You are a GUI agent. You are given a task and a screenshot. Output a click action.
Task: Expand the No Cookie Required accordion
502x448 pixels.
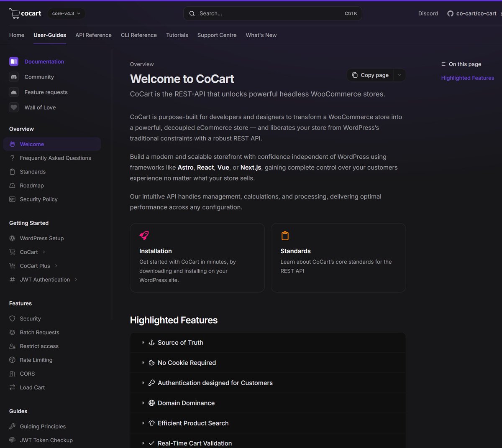(x=268, y=363)
